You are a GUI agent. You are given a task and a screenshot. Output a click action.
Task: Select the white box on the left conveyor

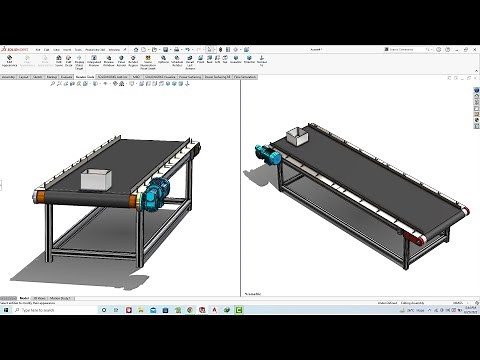tap(96, 180)
